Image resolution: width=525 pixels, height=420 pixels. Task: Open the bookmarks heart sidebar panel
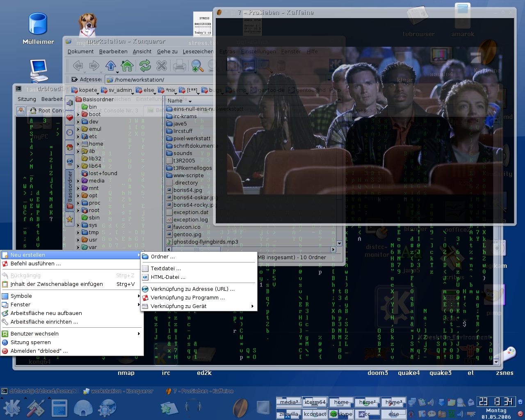[70, 118]
